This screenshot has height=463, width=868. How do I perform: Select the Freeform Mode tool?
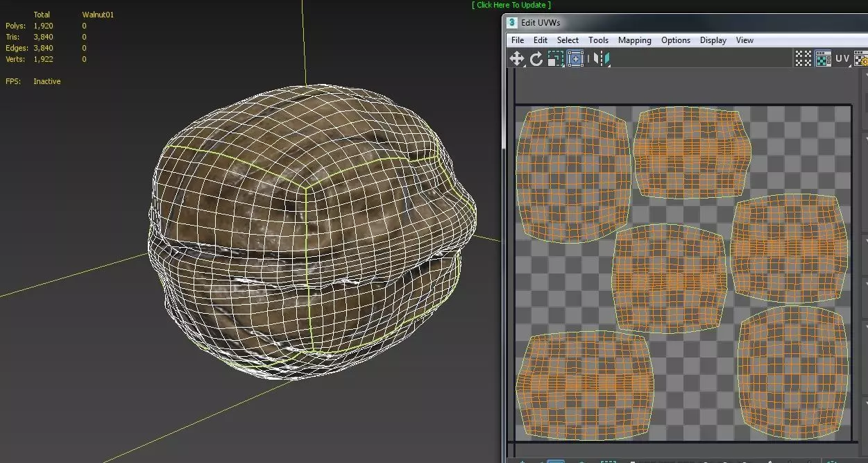pyautogui.click(x=575, y=59)
